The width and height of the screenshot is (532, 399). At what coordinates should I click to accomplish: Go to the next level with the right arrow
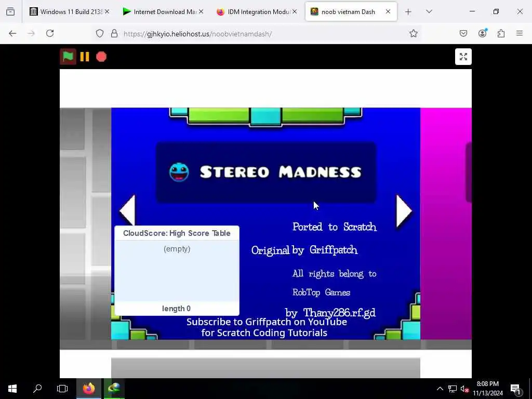[404, 211]
